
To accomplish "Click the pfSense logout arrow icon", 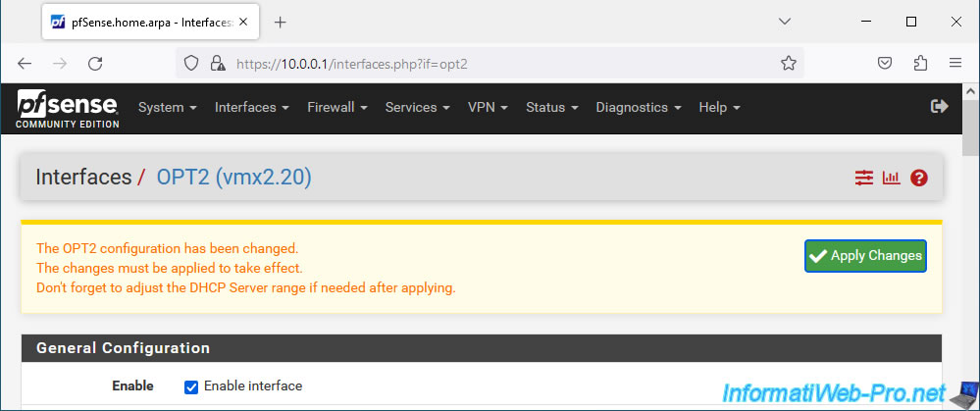I will (x=940, y=106).
